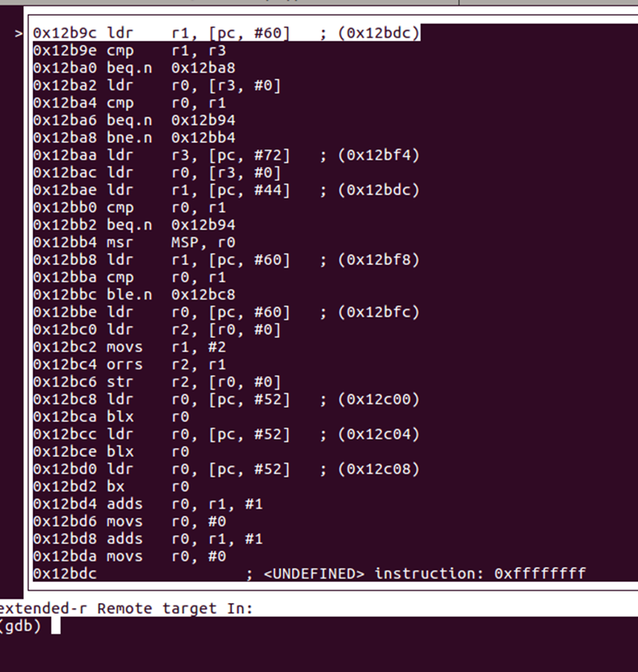The image size is (638, 672).
Task: Select the highlighted 0x12b9c ldr line
Action: pos(226,33)
